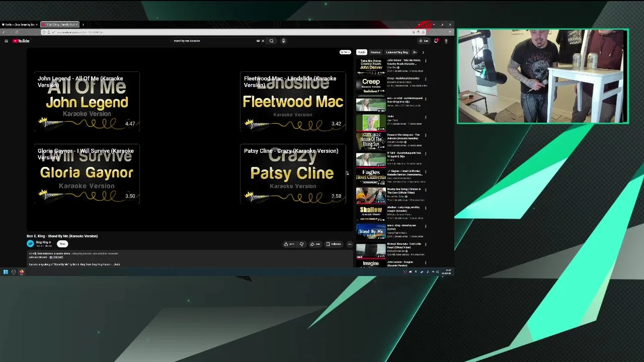The width and height of the screenshot is (644, 362).
Task: Go to the YouTube home logo
Action: coord(21,41)
